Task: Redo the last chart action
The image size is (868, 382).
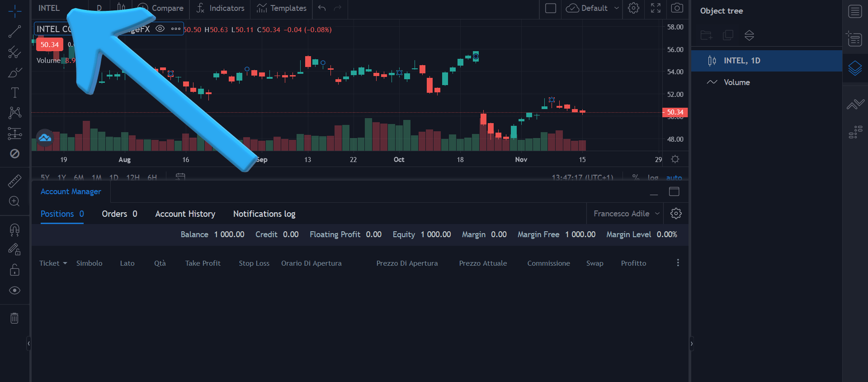Action: [x=337, y=8]
